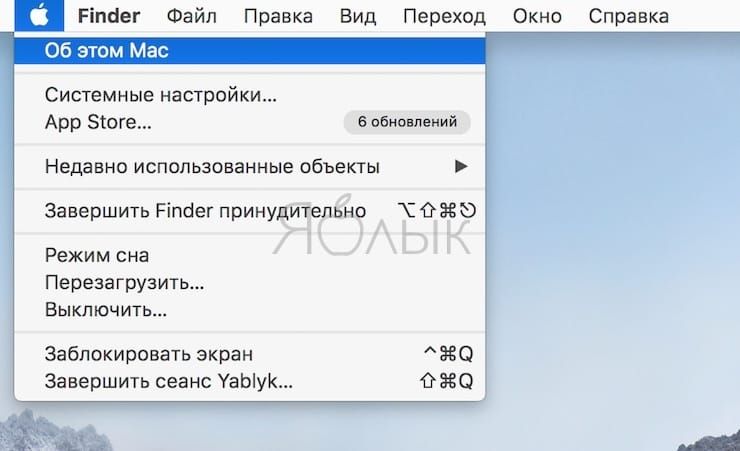Screen dimensions: 740x451
Task: Open the Окно menu
Action: pos(537,16)
